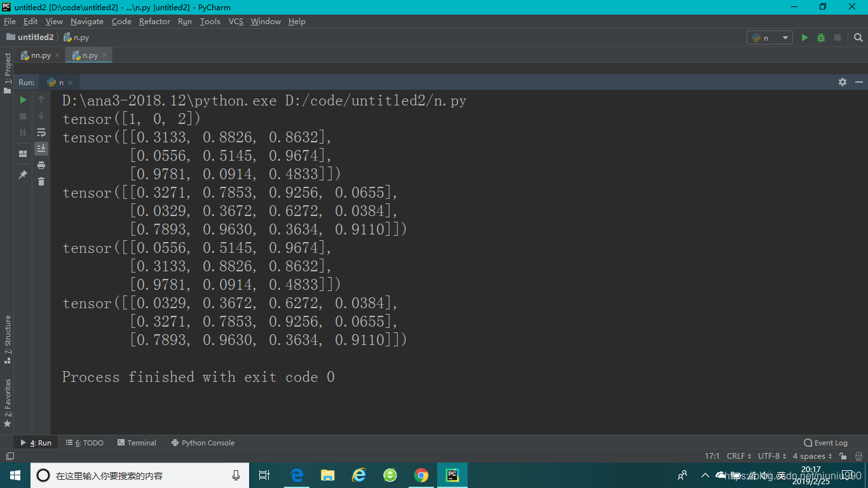Viewport: 868px width, 488px height.
Task: Click n.py in the breadcrumb bar
Action: (x=76, y=37)
